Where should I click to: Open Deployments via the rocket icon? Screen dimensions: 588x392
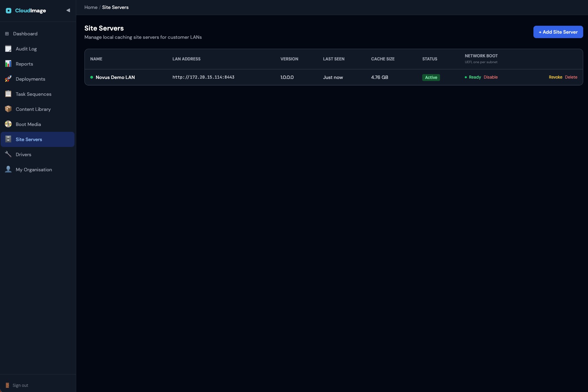point(8,79)
